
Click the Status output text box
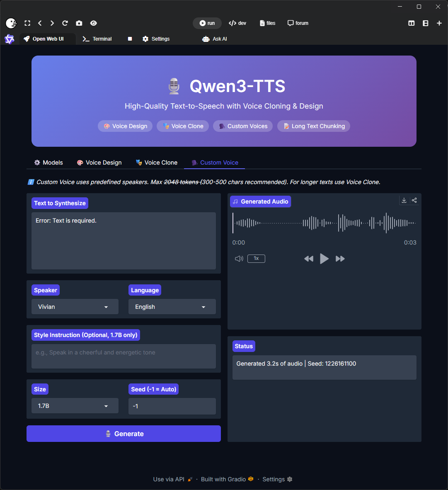coord(324,367)
